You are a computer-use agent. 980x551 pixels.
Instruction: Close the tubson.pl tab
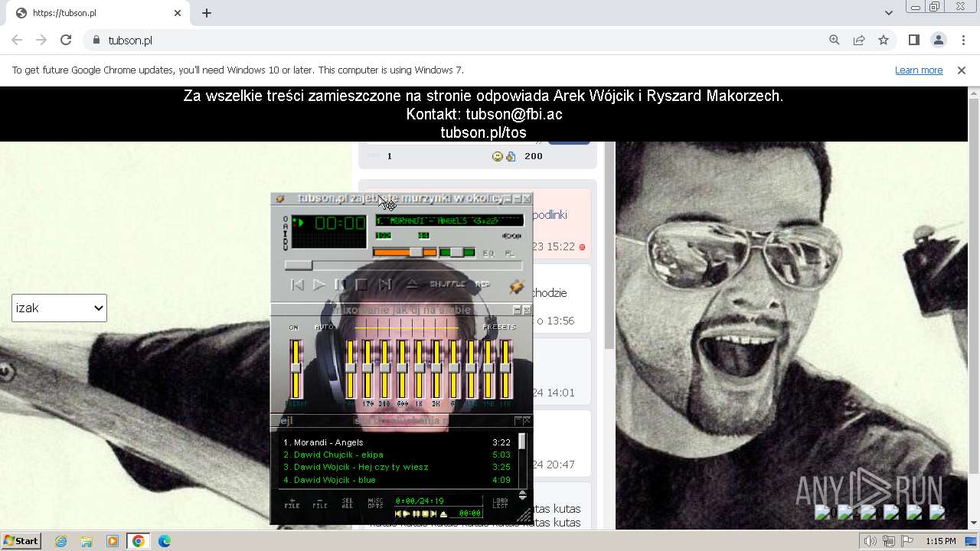pos(178,13)
